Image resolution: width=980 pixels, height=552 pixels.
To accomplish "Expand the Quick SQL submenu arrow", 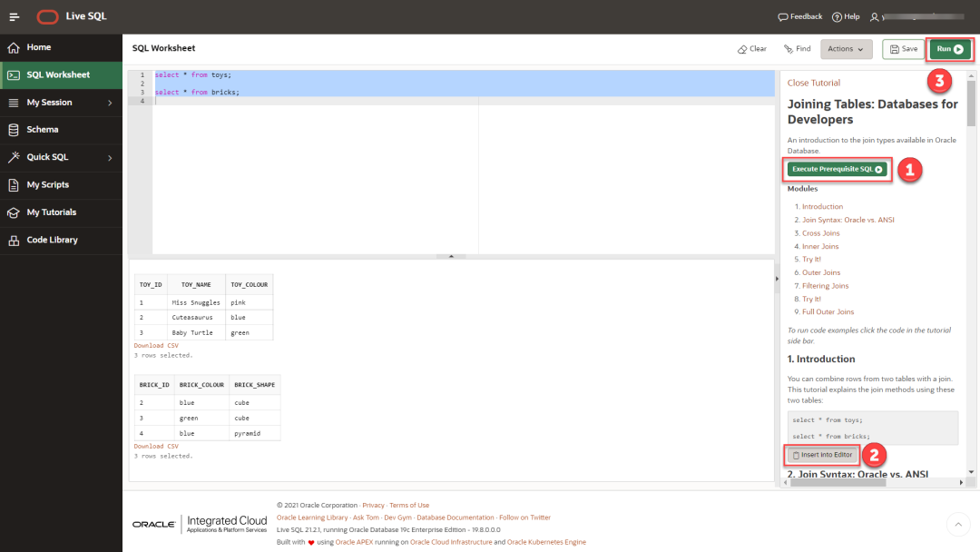I will (110, 158).
